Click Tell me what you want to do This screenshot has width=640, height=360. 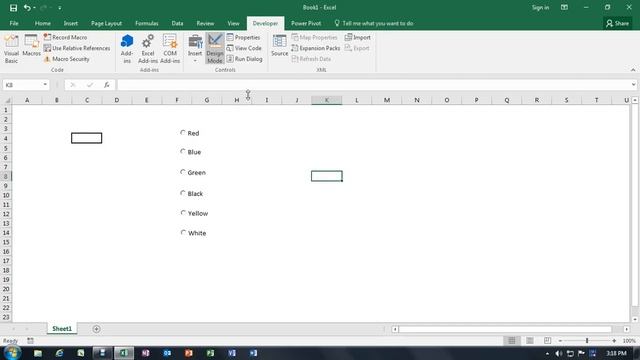373,23
